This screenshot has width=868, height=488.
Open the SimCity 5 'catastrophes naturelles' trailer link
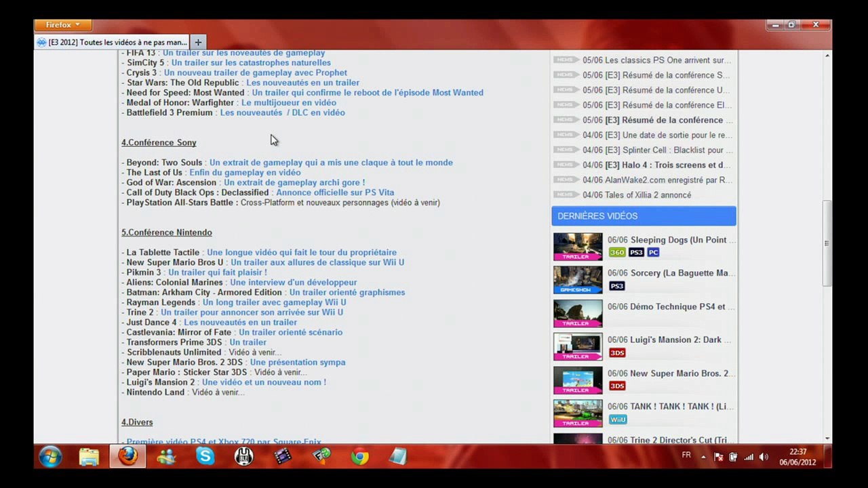pos(251,62)
